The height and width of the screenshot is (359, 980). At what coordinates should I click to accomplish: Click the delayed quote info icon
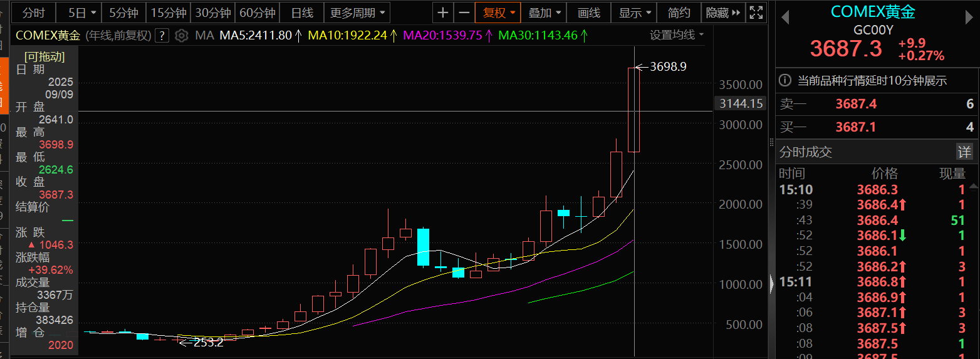pos(785,80)
